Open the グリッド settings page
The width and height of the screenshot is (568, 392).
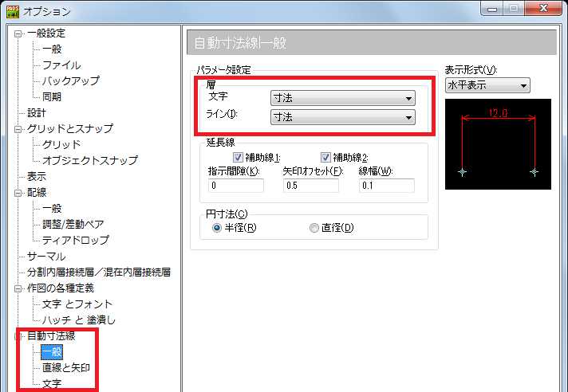[61, 145]
